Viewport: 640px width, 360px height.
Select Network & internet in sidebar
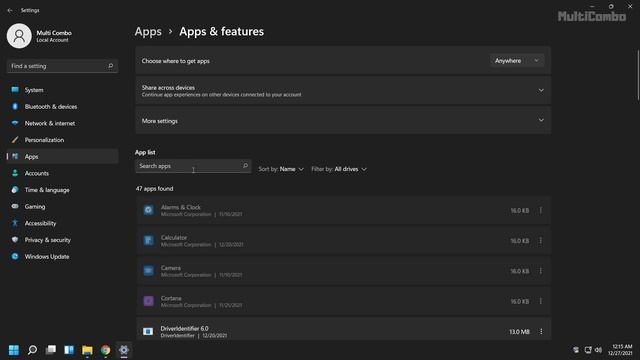coord(62,123)
